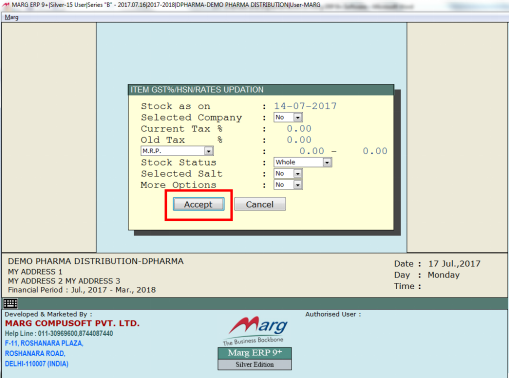Viewport: 509px width, 378px height.
Task: Click the first M.R.P. range value
Action: coord(312,151)
